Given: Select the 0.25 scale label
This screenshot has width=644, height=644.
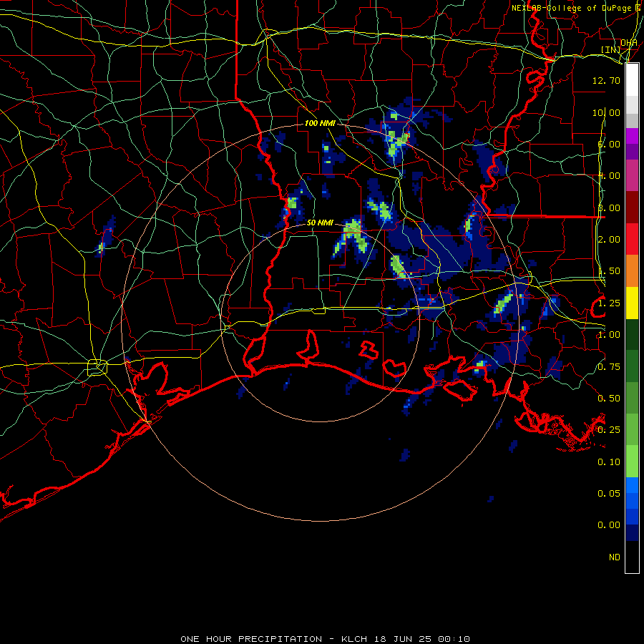Looking at the screenshot, I should (x=609, y=430).
